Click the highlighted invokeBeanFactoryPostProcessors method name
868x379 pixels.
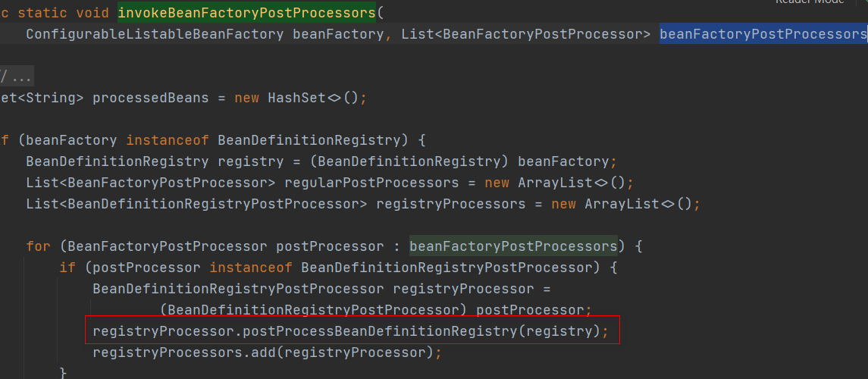pos(247,13)
